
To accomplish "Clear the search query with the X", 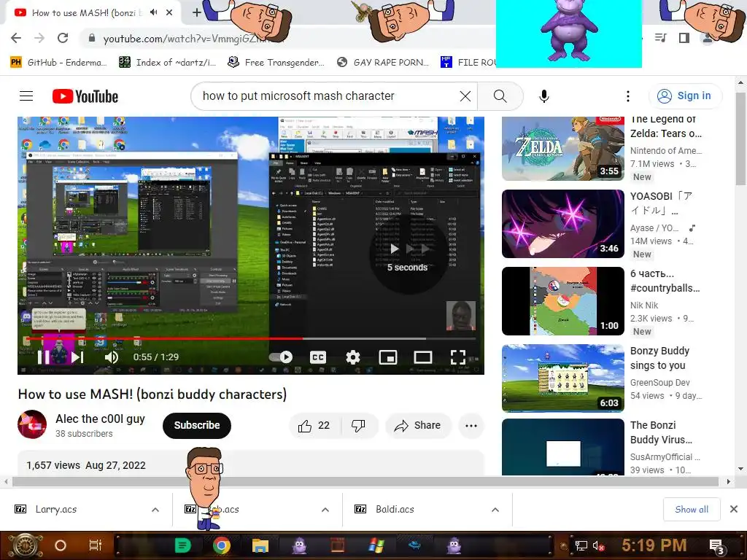I will 465,96.
